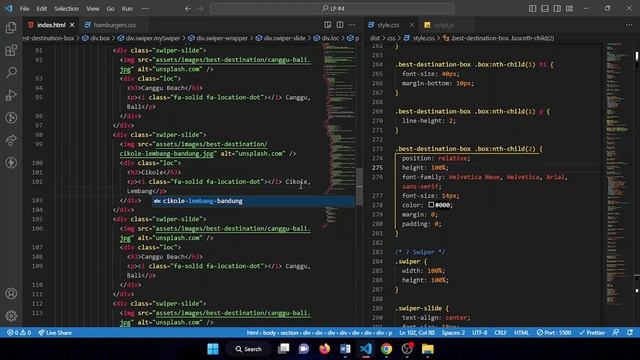Toggle the bottom panel layout icon
Image resolution: width=640 pixels, height=360 pixels.
point(544,8)
